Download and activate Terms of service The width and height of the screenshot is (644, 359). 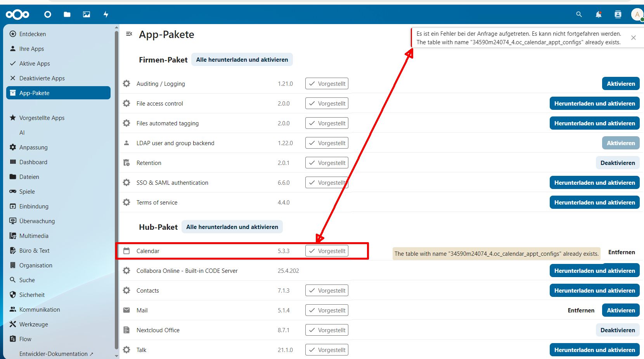click(594, 202)
